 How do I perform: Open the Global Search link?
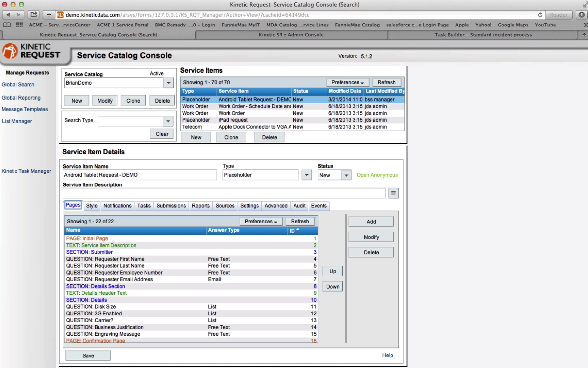tap(18, 84)
